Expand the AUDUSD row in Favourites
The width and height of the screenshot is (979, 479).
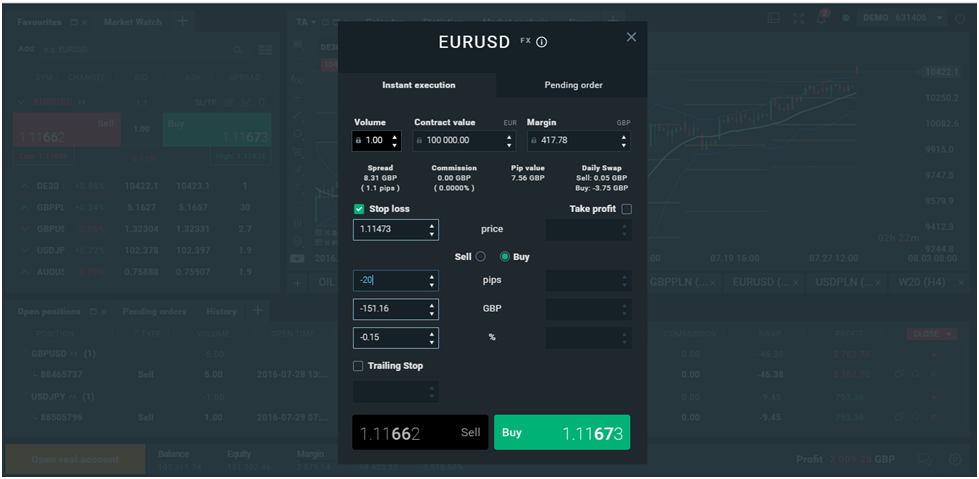24,272
